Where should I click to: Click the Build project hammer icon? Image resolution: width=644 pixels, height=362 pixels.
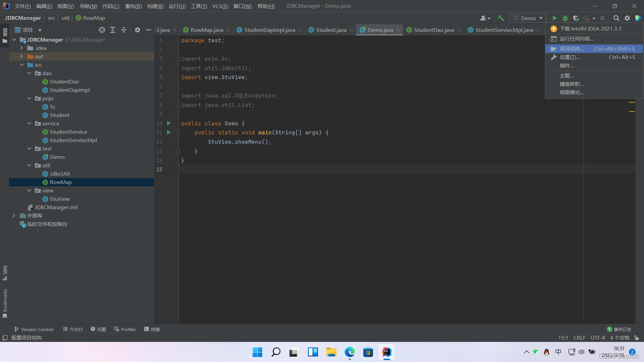[501, 18]
